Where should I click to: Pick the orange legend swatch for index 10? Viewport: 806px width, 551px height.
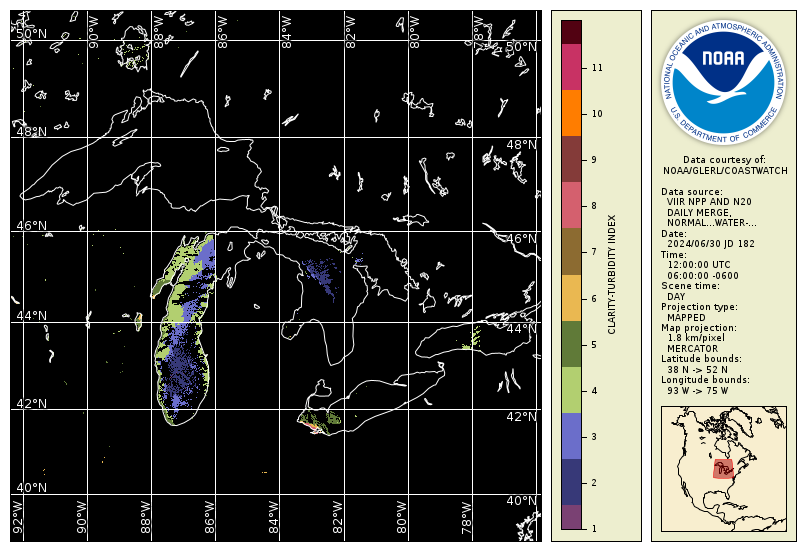point(571,113)
